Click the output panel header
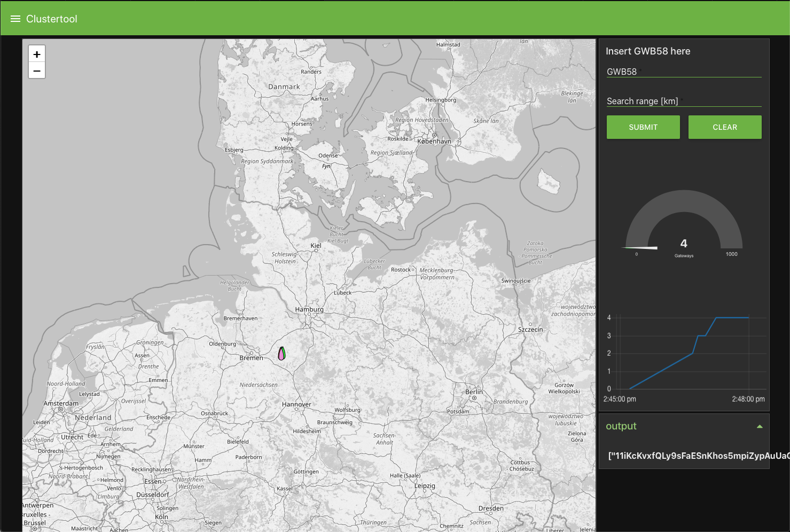This screenshot has height=532, width=790. click(621, 426)
